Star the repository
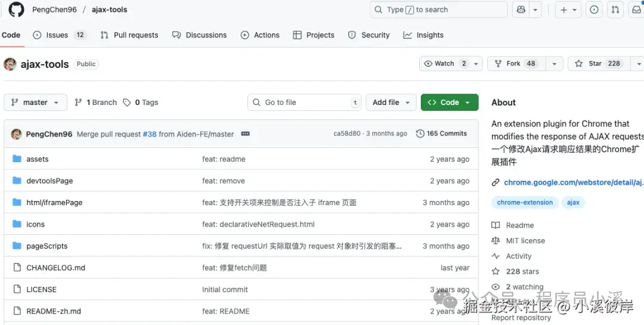644x325 pixels. click(x=599, y=64)
